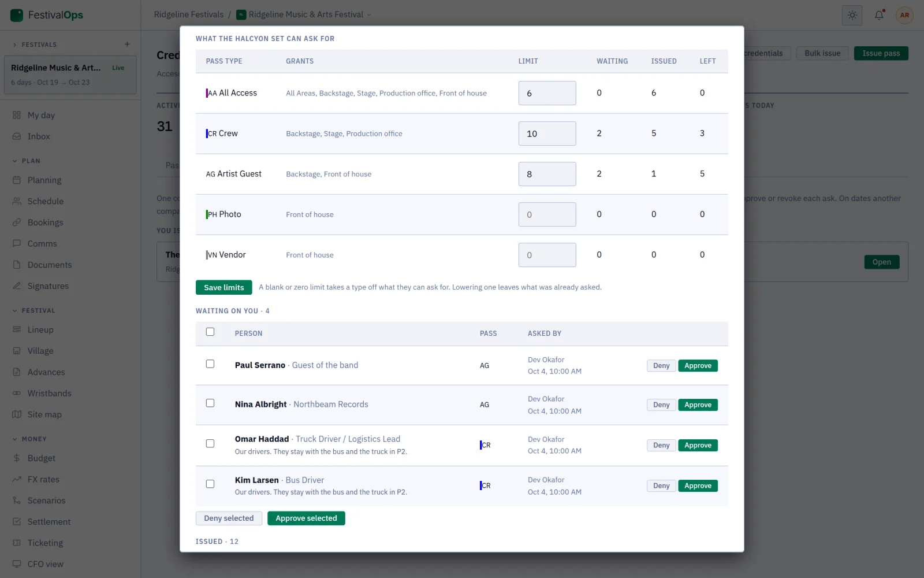The image size is (924, 578).
Task: Open My day sidebar icon
Action: coord(17,115)
